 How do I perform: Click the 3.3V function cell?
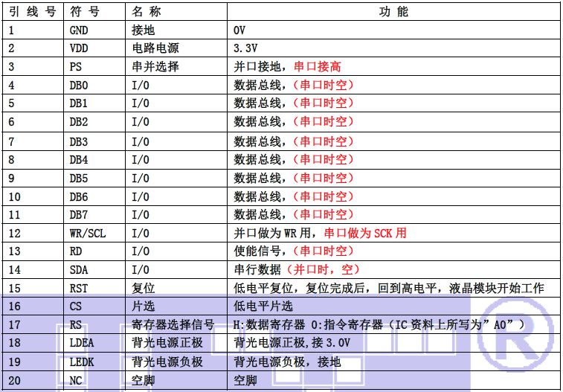245,48
